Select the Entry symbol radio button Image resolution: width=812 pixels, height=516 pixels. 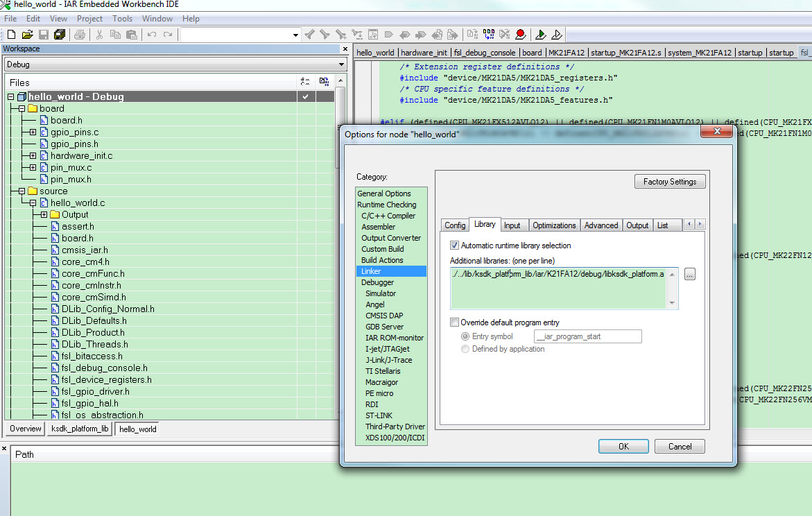click(465, 336)
